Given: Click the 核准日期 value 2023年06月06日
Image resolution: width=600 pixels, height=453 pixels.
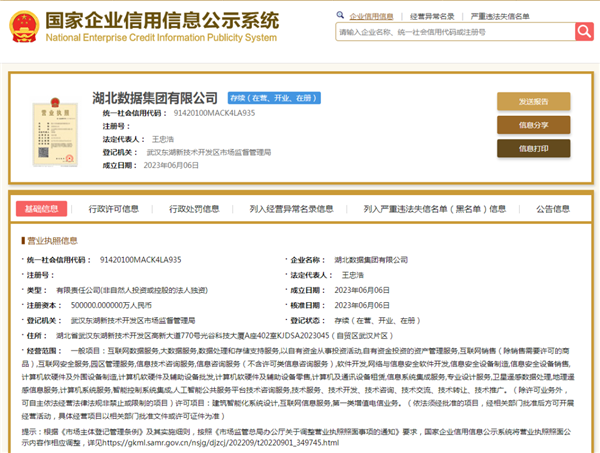Looking at the screenshot, I should [x=362, y=305].
